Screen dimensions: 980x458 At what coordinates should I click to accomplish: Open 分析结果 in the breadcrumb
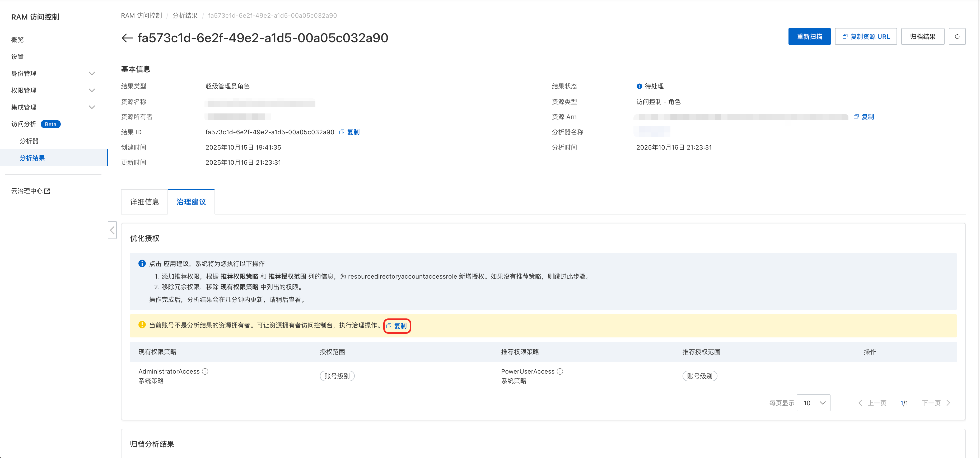point(185,16)
